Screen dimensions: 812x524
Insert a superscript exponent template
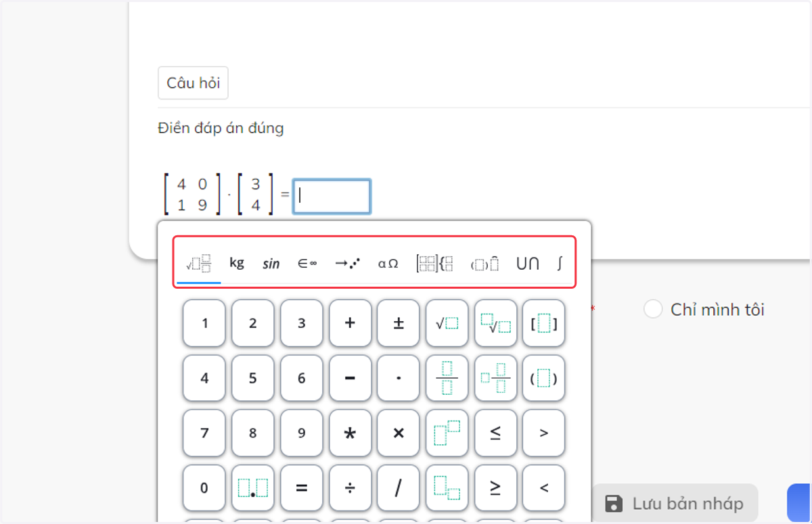(447, 433)
